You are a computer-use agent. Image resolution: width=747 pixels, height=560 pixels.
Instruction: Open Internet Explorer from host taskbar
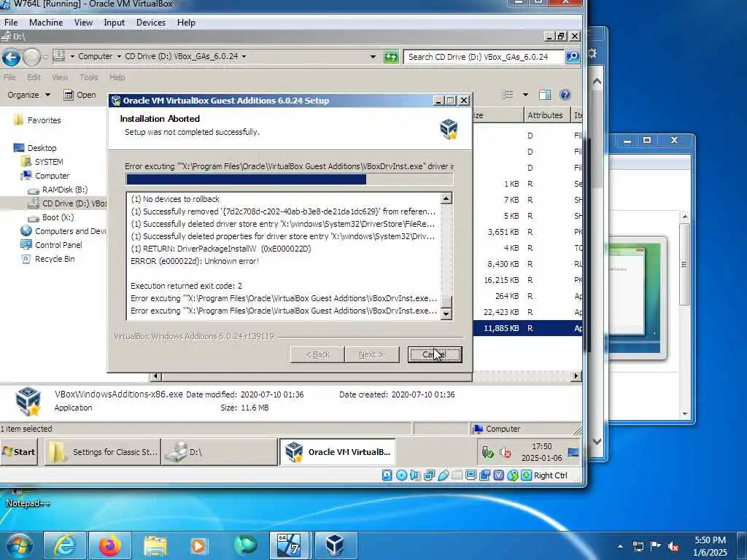tap(65, 545)
